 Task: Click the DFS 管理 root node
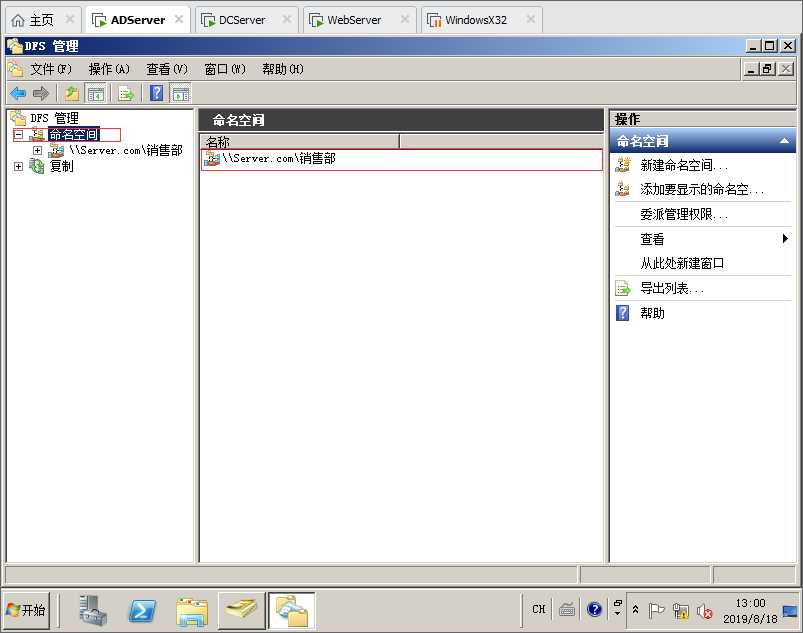coord(54,118)
